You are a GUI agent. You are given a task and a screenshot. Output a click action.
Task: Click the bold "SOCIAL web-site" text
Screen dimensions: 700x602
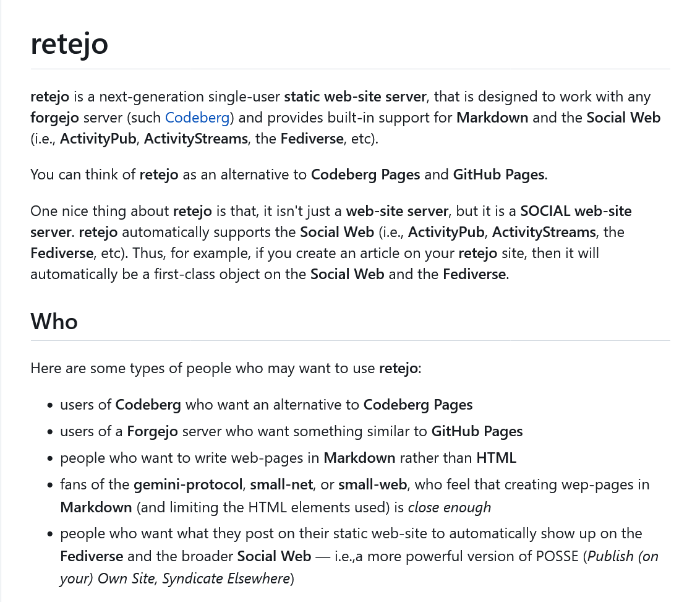(x=576, y=211)
